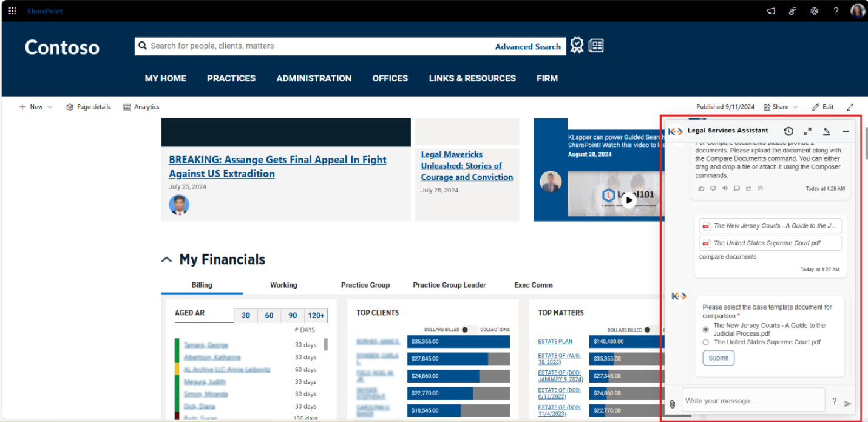Click the Edit page button
This screenshot has height=422, width=868.
click(x=823, y=107)
